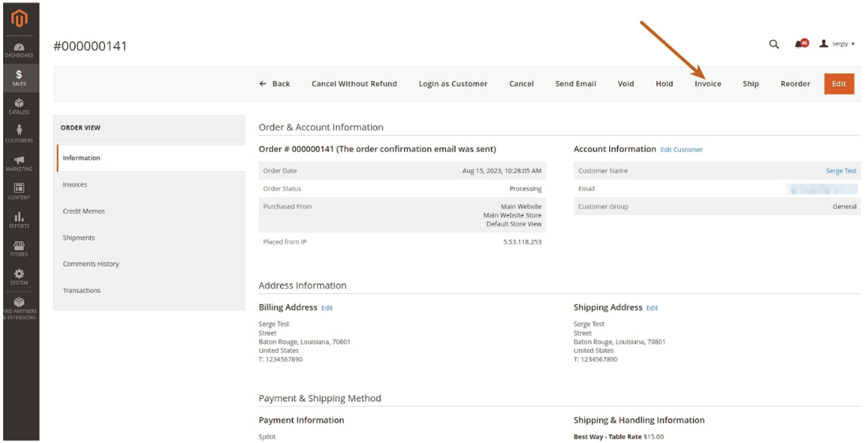
Task: Open the Catalog sidebar icon
Action: tap(20, 106)
